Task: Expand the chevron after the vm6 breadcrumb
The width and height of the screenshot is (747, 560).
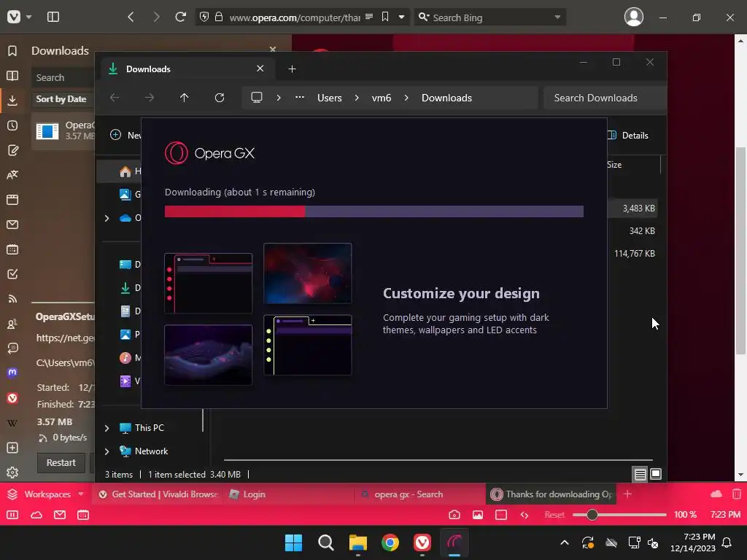Action: [406, 98]
